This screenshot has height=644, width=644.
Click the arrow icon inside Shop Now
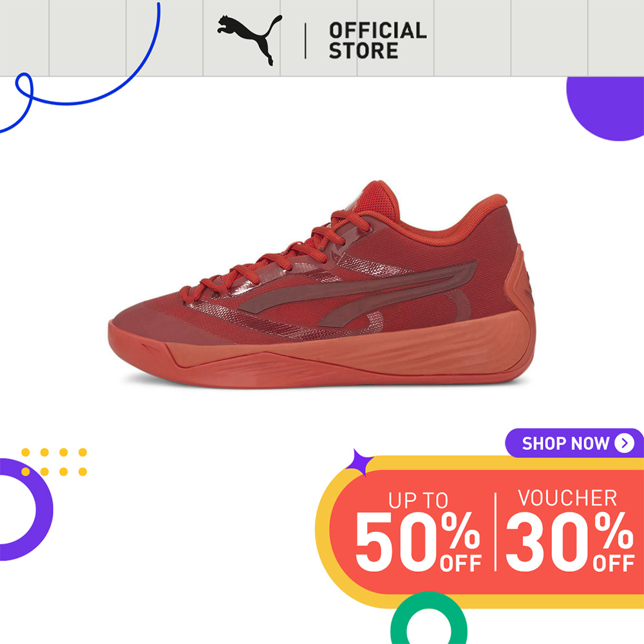click(x=624, y=443)
